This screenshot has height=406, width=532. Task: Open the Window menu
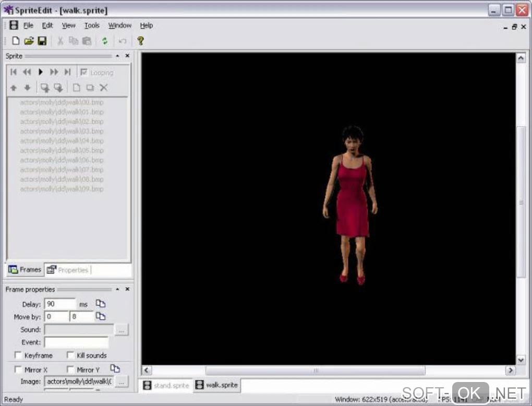(x=120, y=26)
